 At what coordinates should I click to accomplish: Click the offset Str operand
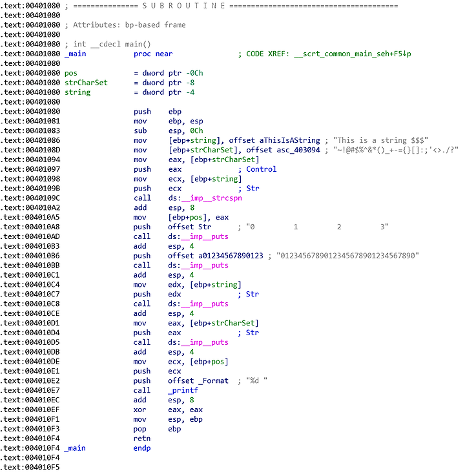tap(189, 227)
